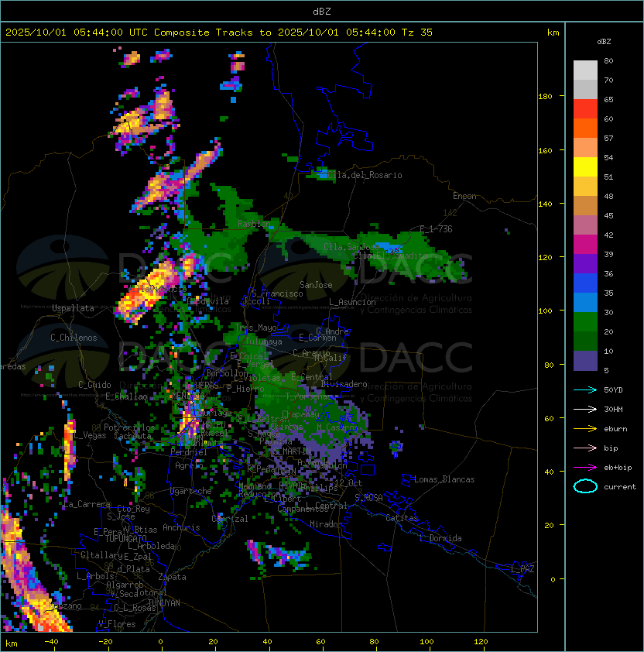Click the 'Catitas' map label
The image size is (644, 652).
(402, 518)
